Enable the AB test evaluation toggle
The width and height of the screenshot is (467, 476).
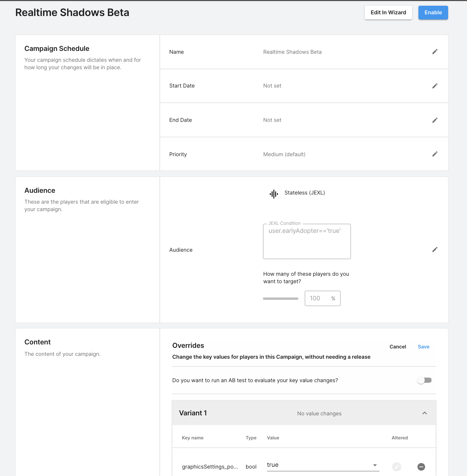coord(424,380)
